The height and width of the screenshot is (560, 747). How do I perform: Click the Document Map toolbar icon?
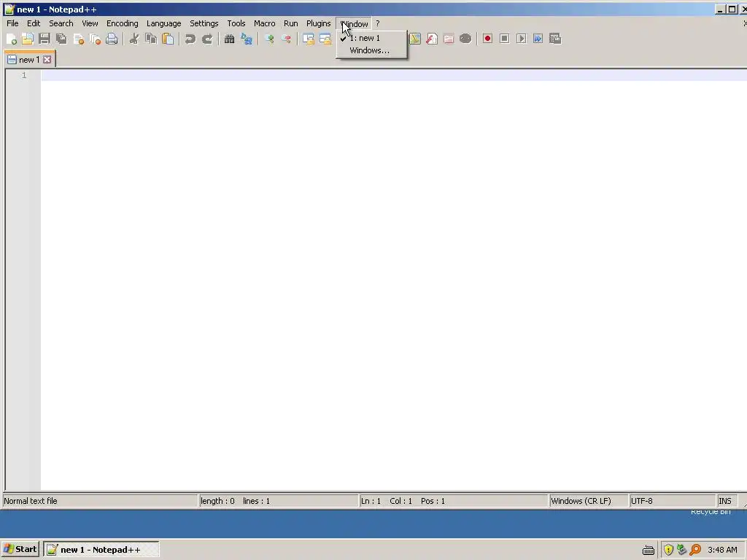pyautogui.click(x=415, y=39)
